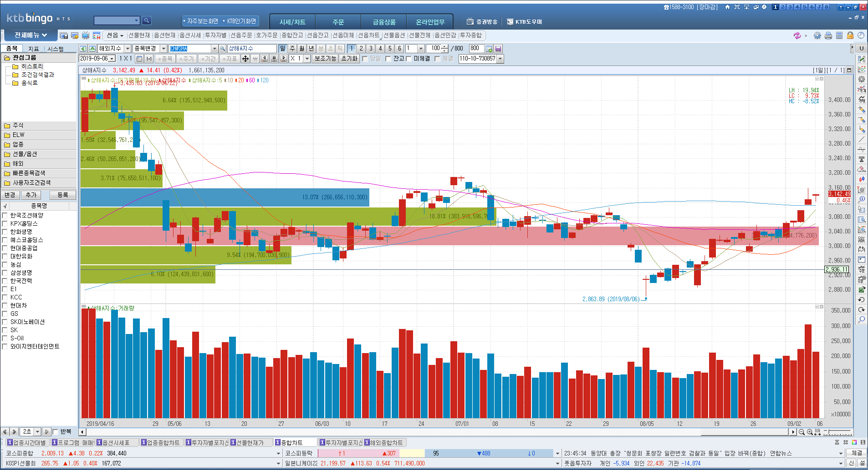Open the 투자자별 menu item
Viewport: 868px width, 470px height.
click(x=215, y=35)
